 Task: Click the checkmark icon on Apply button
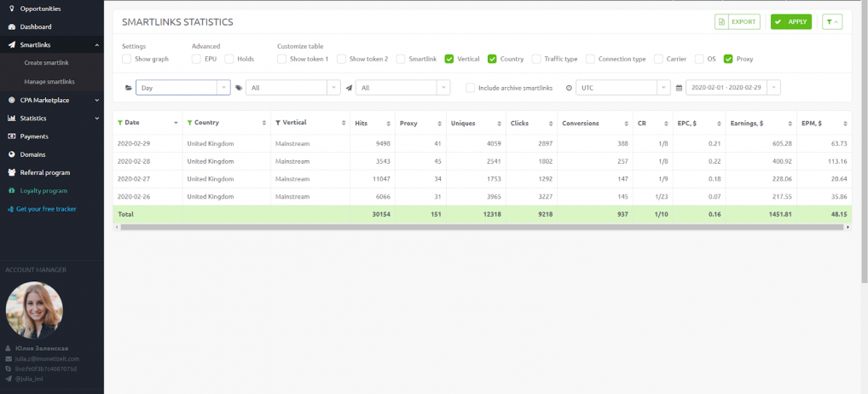coord(778,21)
